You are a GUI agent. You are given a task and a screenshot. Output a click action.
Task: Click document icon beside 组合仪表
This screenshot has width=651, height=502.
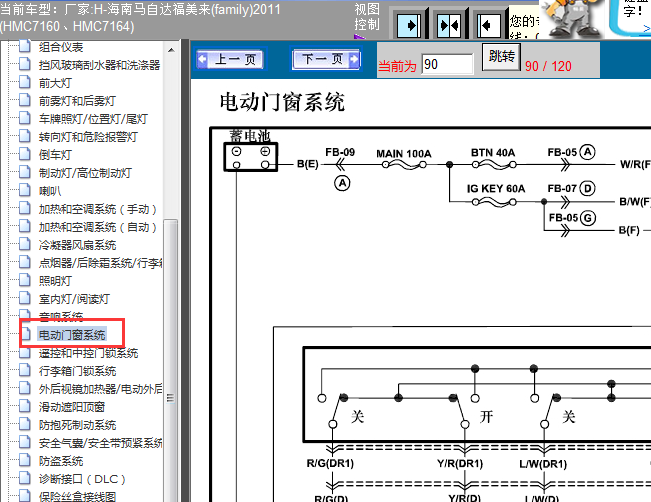click(25, 46)
